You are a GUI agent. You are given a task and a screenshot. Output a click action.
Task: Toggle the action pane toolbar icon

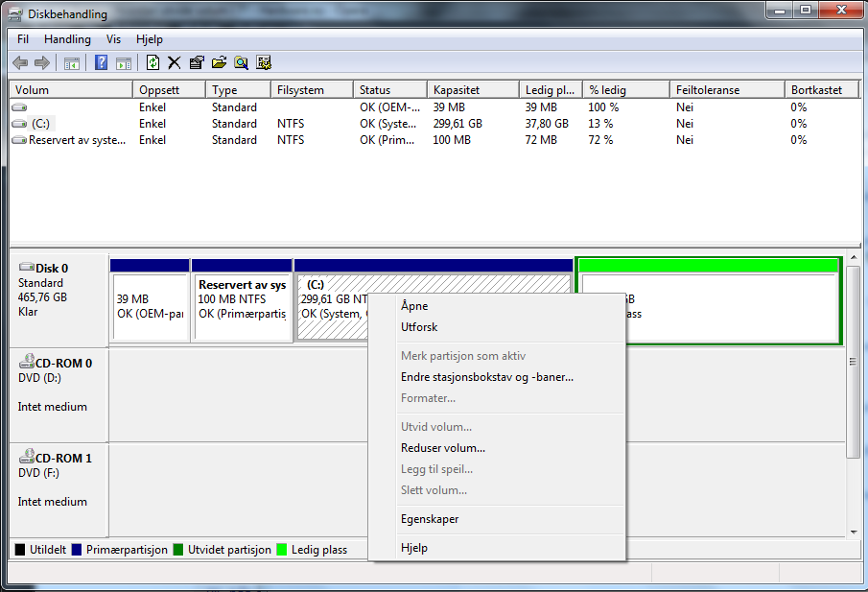coord(124,63)
